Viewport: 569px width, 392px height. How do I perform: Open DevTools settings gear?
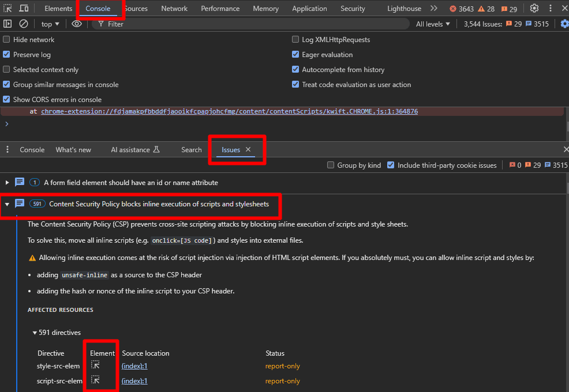534,8
